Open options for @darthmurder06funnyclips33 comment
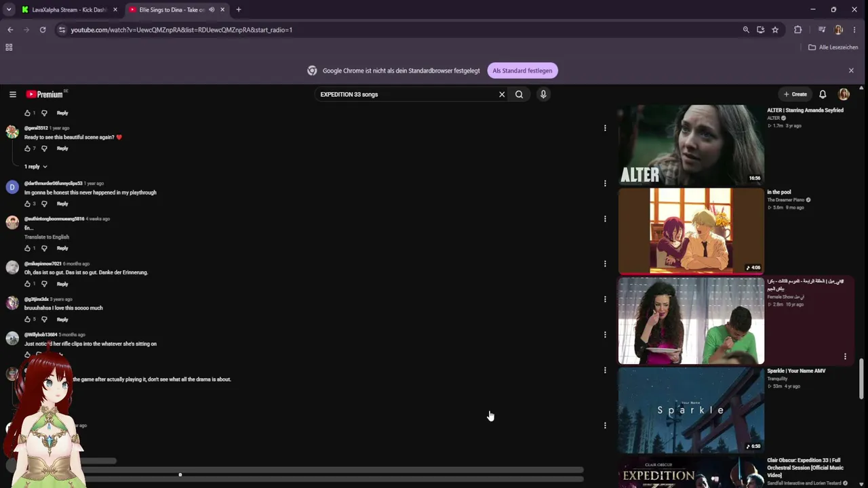This screenshot has width=868, height=488. coord(605,183)
